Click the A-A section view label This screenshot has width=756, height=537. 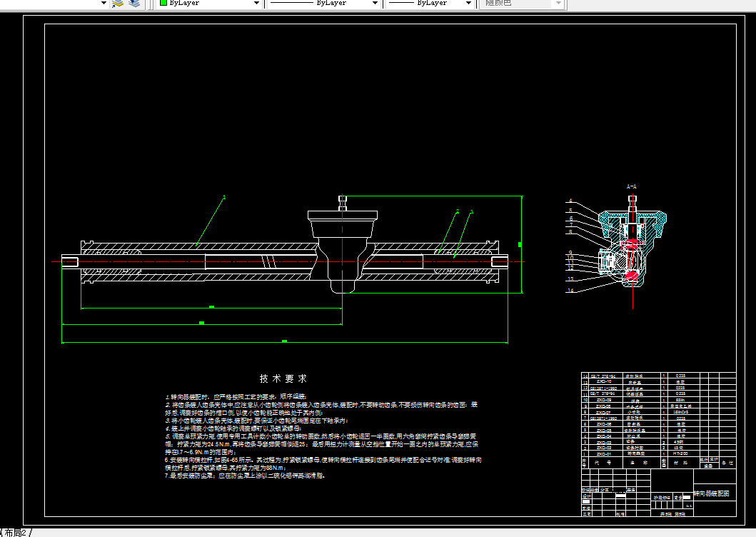(x=632, y=186)
